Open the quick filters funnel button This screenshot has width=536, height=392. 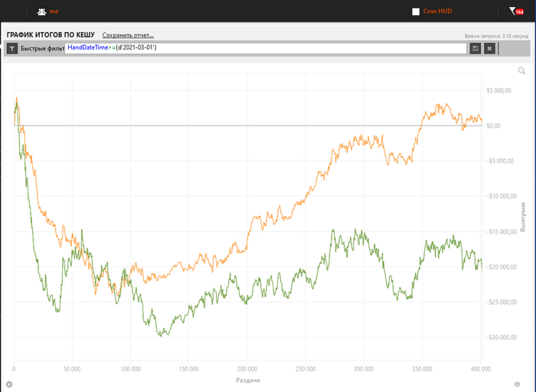pyautogui.click(x=12, y=48)
